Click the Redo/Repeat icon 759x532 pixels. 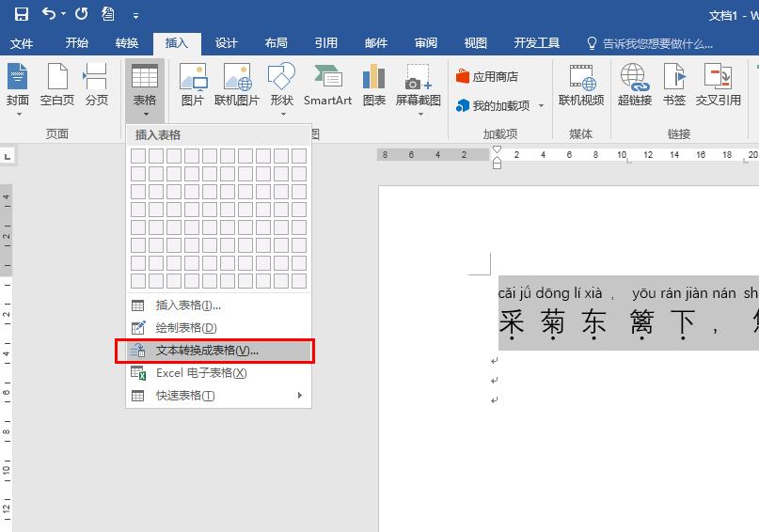point(81,13)
